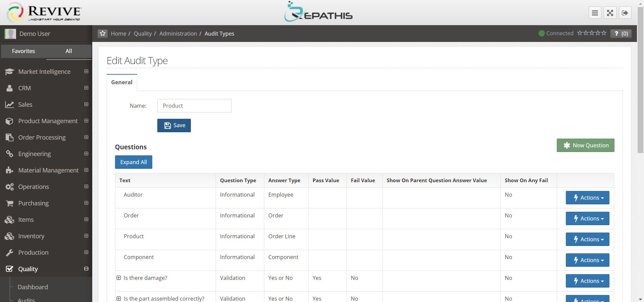The image size is (644, 302).
Task: Click the 'Employee' answer type cell
Action: [286, 198]
